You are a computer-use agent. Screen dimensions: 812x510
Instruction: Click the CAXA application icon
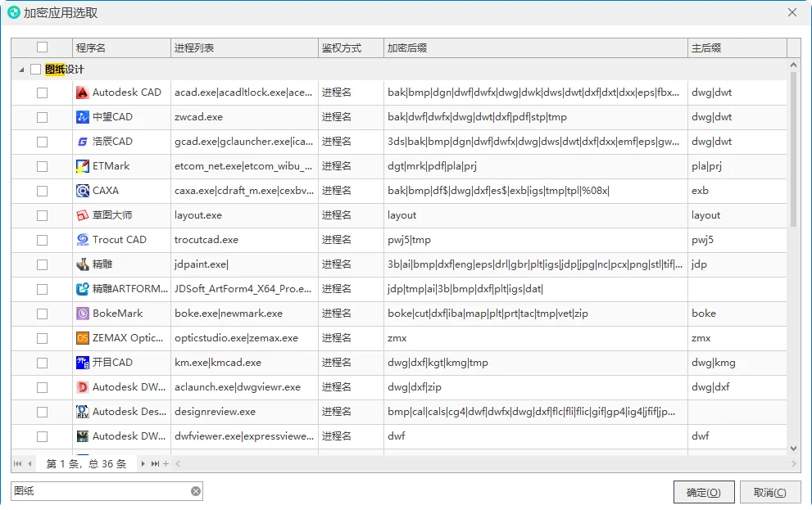tap(82, 191)
